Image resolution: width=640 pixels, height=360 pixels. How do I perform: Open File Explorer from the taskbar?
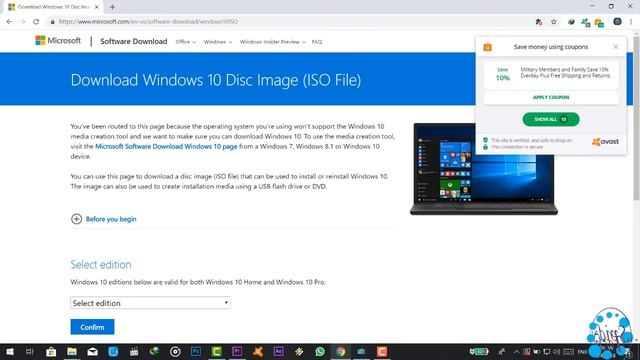tap(72, 351)
